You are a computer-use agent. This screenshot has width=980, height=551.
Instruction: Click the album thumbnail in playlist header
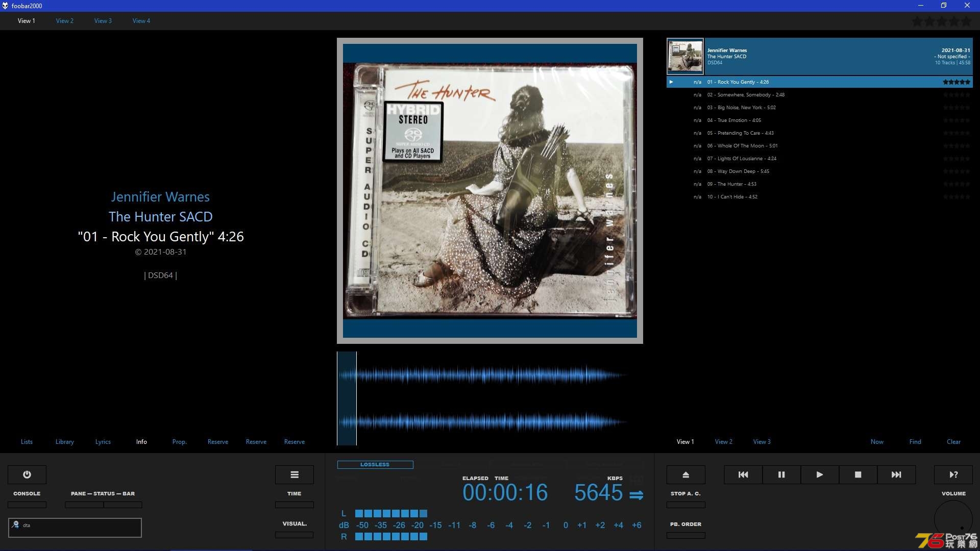(x=685, y=56)
